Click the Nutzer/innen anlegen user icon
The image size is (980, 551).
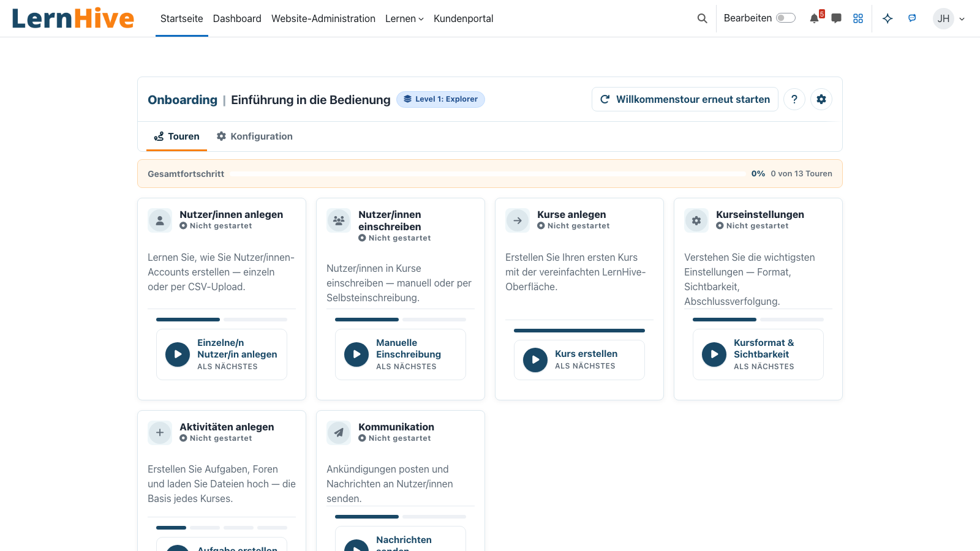160,220
